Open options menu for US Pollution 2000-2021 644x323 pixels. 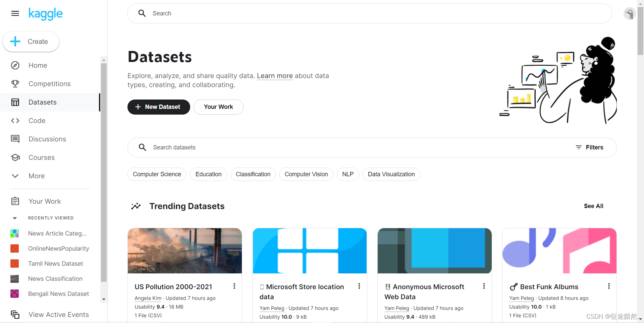pyautogui.click(x=234, y=286)
